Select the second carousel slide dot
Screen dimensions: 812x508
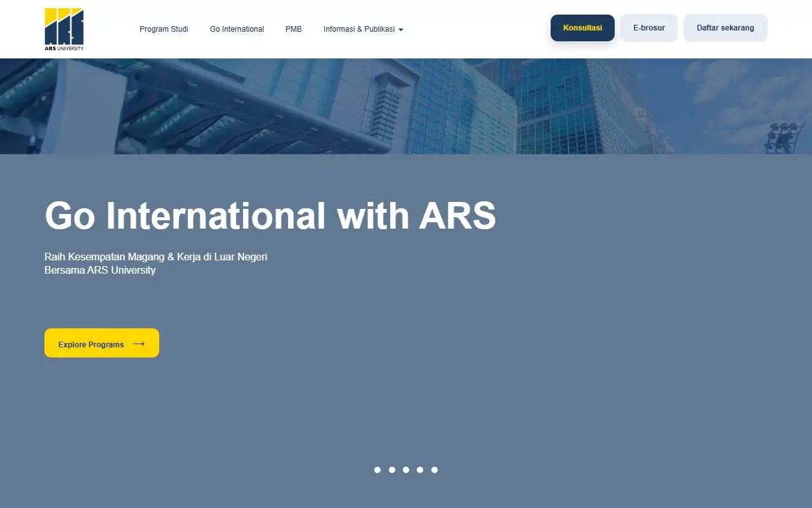pos(392,470)
